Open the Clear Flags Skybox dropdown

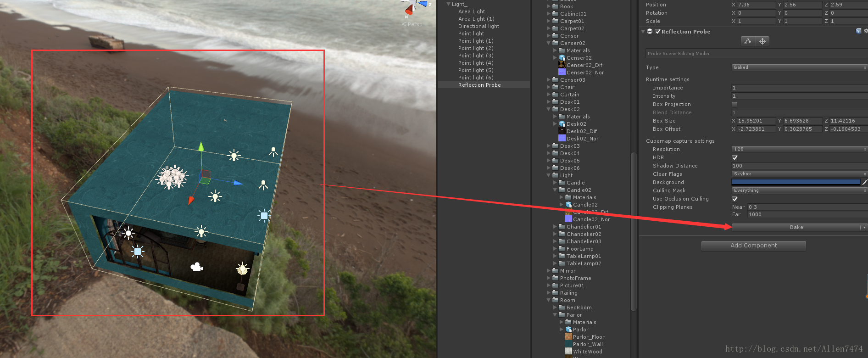(799, 174)
